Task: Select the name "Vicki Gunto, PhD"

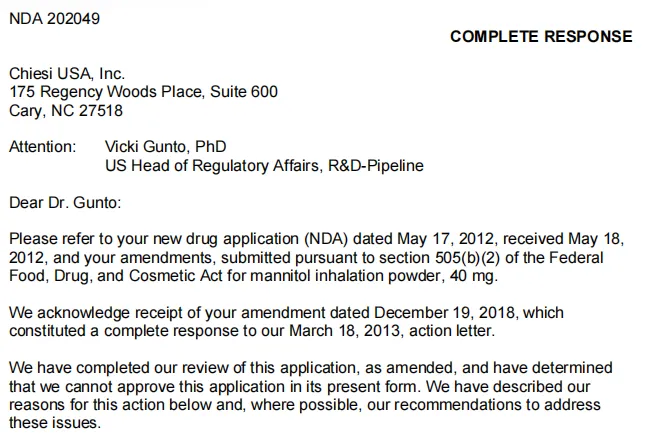Action: tap(165, 147)
